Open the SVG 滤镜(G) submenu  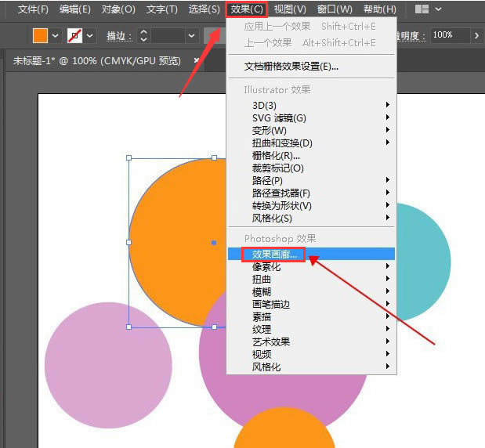(312, 117)
